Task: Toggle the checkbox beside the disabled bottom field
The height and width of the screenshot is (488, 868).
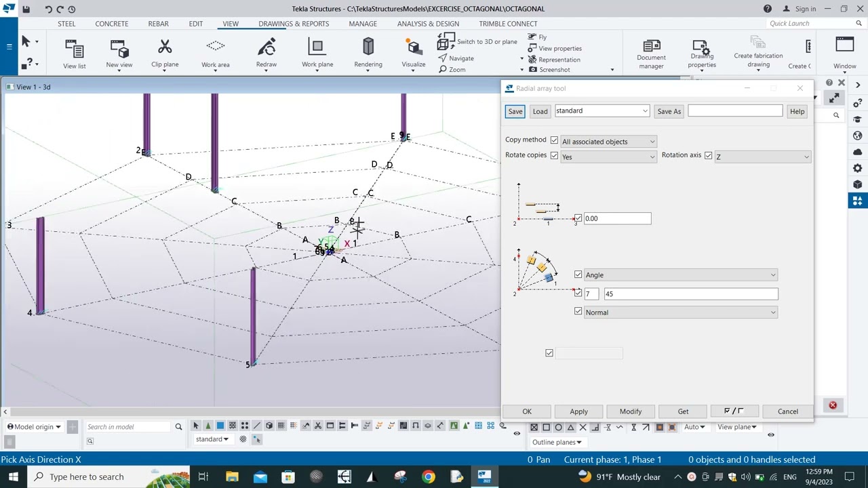Action: [x=549, y=352]
